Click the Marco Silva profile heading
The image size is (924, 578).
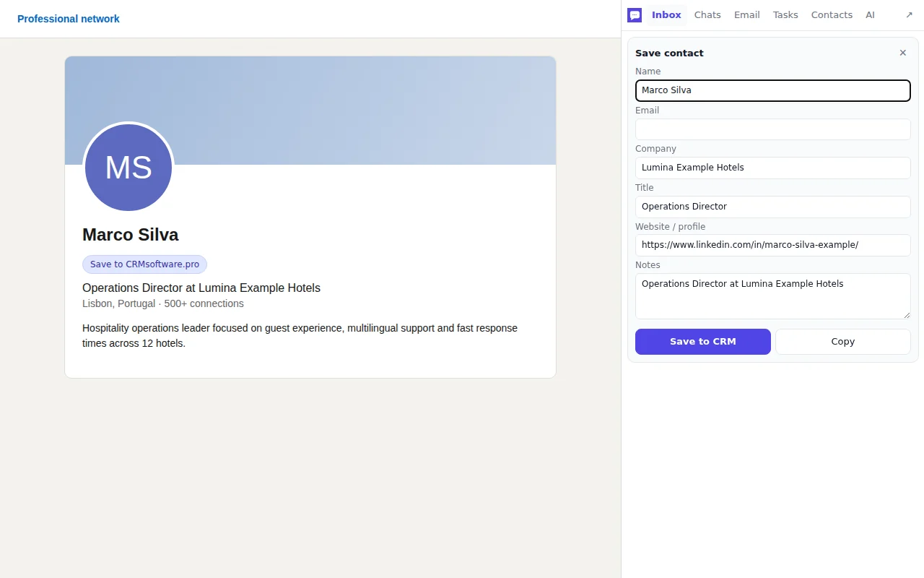[131, 235]
